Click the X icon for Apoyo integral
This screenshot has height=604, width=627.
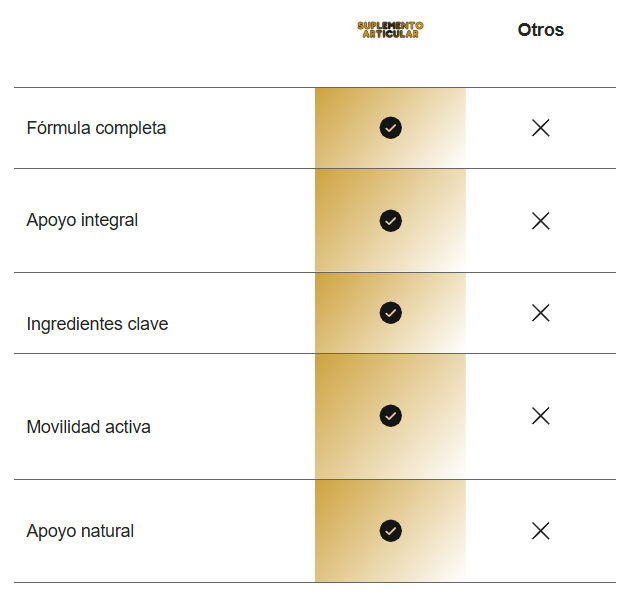[541, 221]
